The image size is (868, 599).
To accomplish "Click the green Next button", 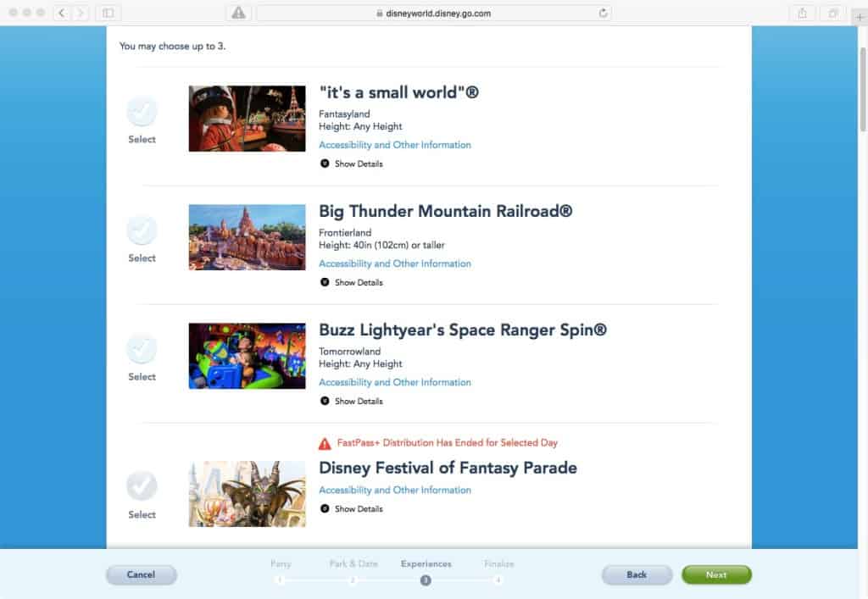I will [x=716, y=574].
